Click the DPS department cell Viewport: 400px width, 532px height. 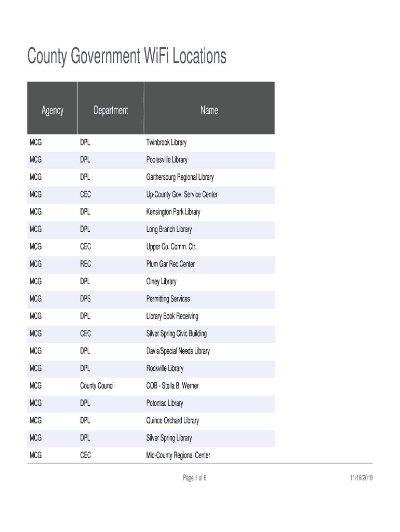click(85, 299)
